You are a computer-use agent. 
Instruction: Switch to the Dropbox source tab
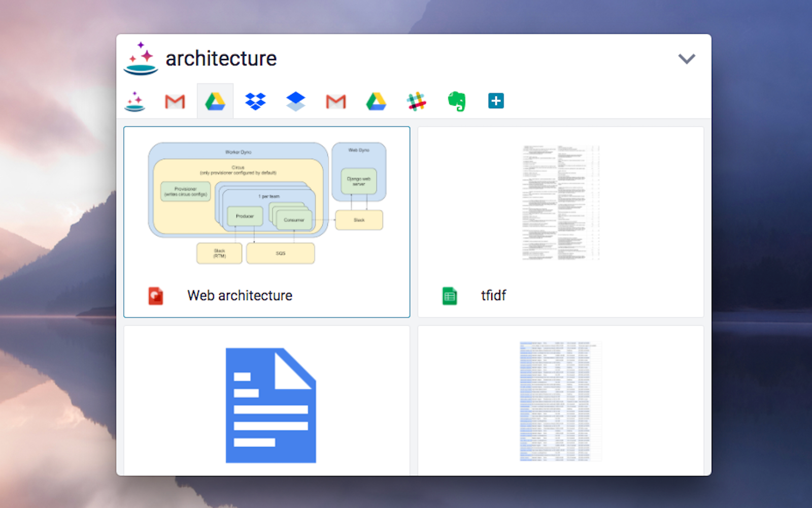(255, 101)
